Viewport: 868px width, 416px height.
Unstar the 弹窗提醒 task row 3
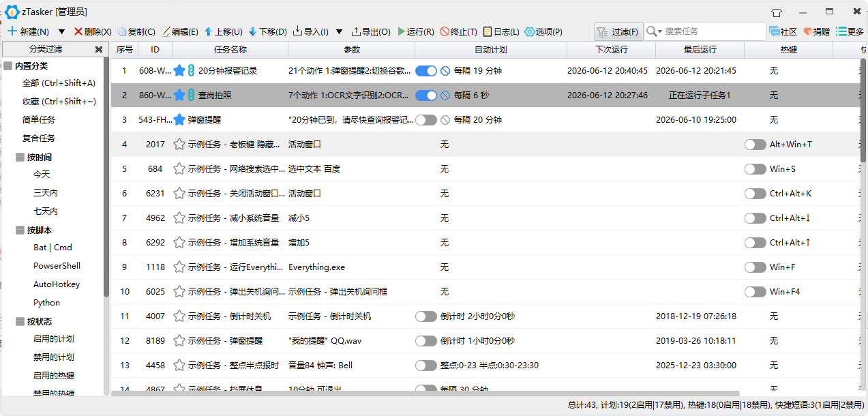(x=179, y=119)
